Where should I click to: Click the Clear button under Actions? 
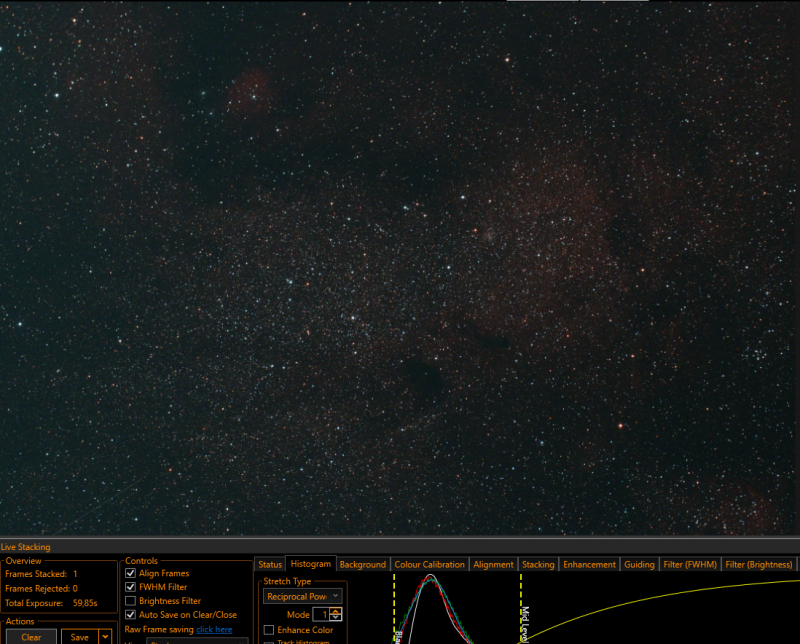31,637
